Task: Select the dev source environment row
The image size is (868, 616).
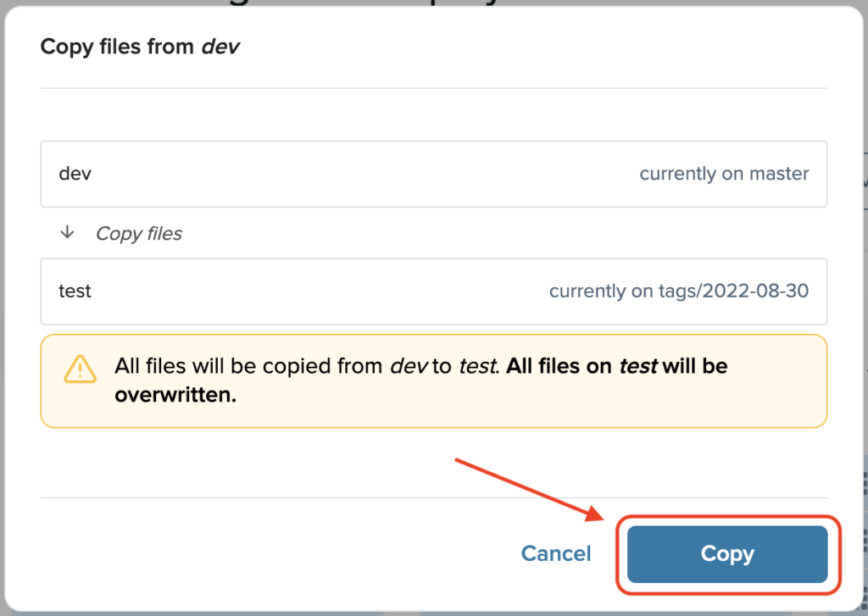Action: (434, 174)
